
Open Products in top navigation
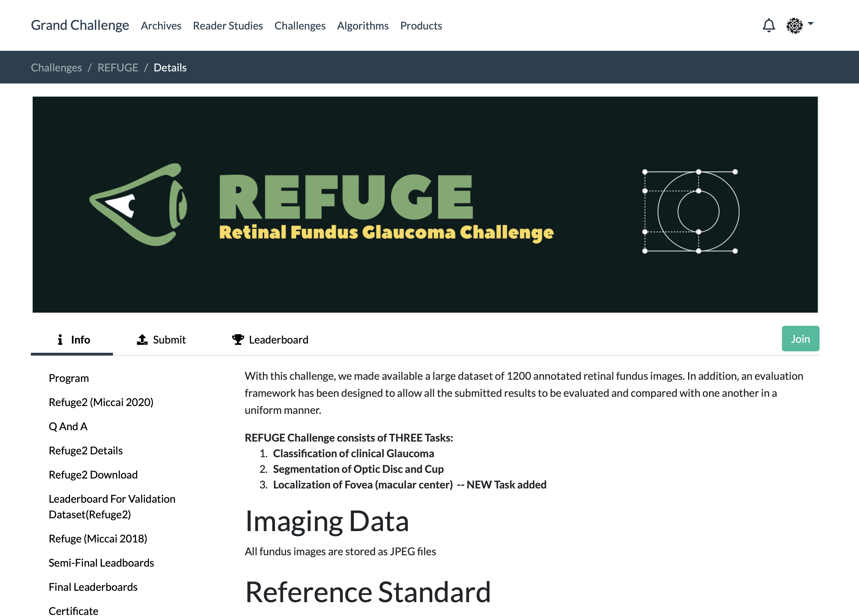(x=421, y=26)
